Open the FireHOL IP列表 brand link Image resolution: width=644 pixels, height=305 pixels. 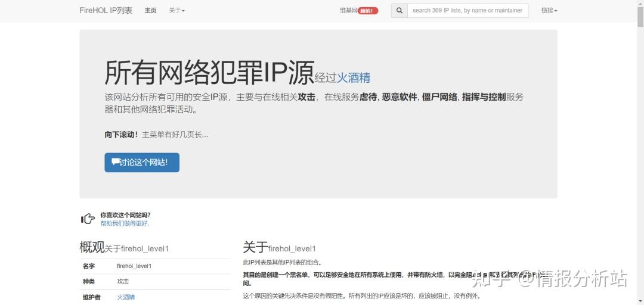coord(106,10)
